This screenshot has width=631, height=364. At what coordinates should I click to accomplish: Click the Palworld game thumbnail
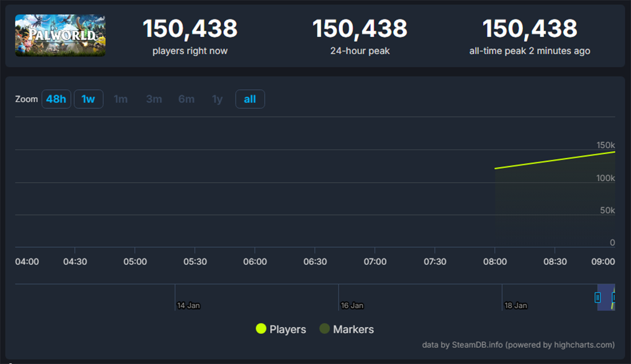(x=60, y=35)
